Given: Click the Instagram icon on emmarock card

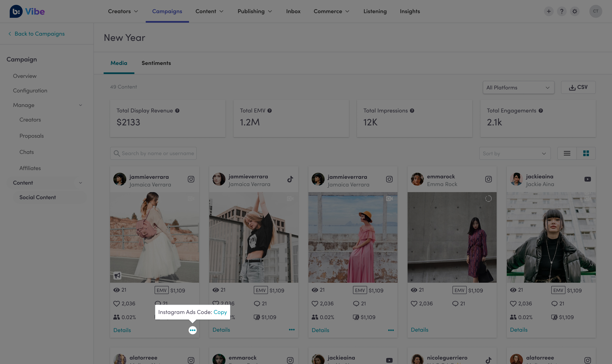Looking at the screenshot, I should pos(489,179).
